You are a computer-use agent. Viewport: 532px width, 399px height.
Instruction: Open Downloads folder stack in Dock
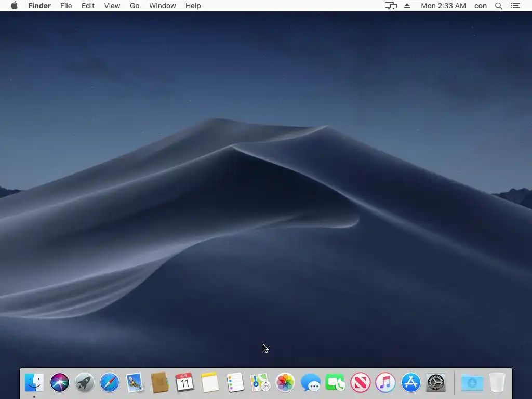pos(472,383)
